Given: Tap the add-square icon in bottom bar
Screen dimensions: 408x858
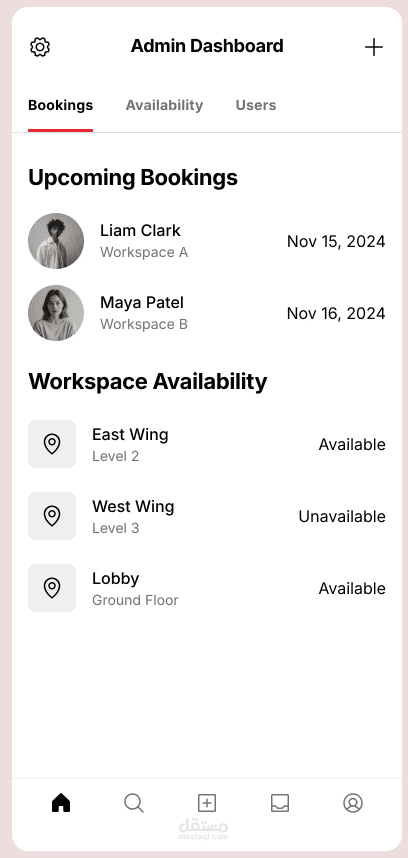Looking at the screenshot, I should tap(207, 803).
